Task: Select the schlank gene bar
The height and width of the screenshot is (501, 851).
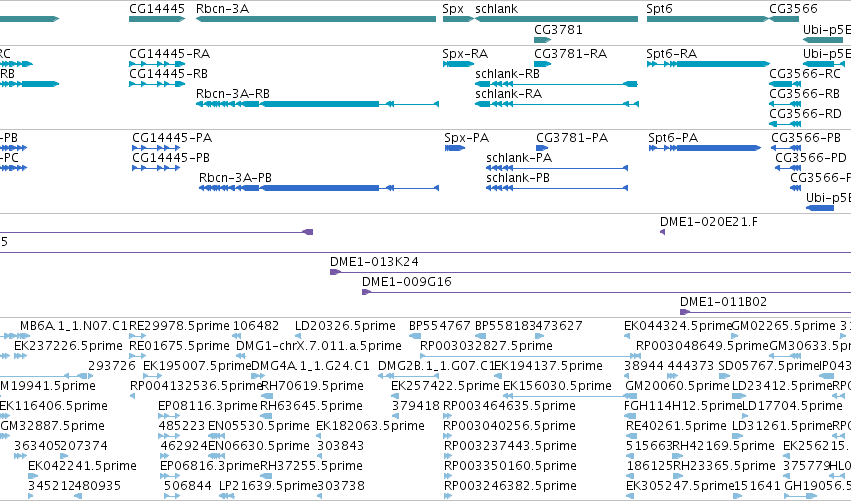Action: click(x=556, y=19)
